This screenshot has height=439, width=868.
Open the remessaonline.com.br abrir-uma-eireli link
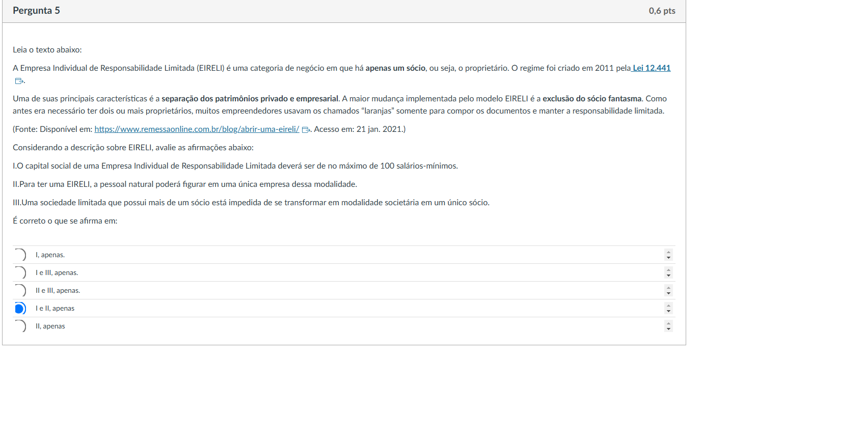(197, 129)
